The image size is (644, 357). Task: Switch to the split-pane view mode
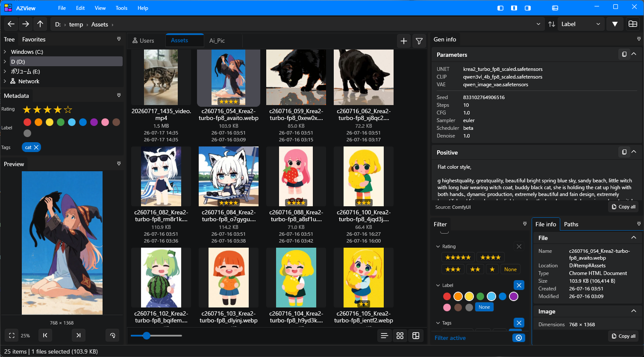coord(416,336)
